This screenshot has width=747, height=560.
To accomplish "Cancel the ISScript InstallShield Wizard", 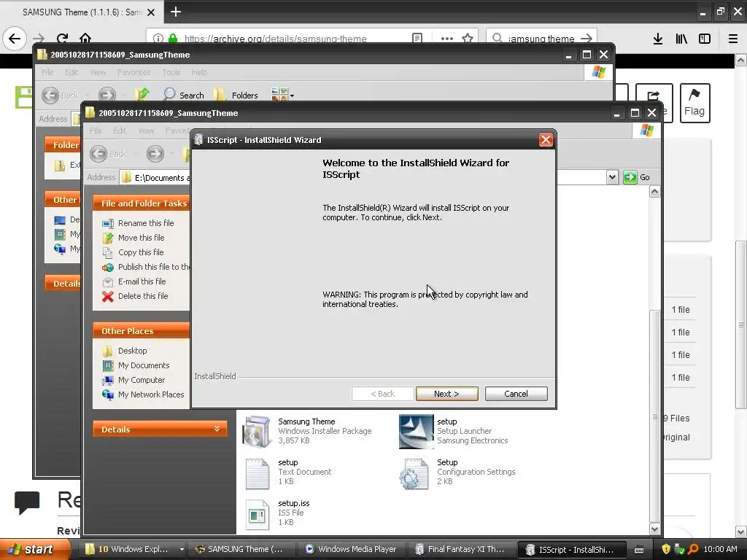I will tap(516, 394).
